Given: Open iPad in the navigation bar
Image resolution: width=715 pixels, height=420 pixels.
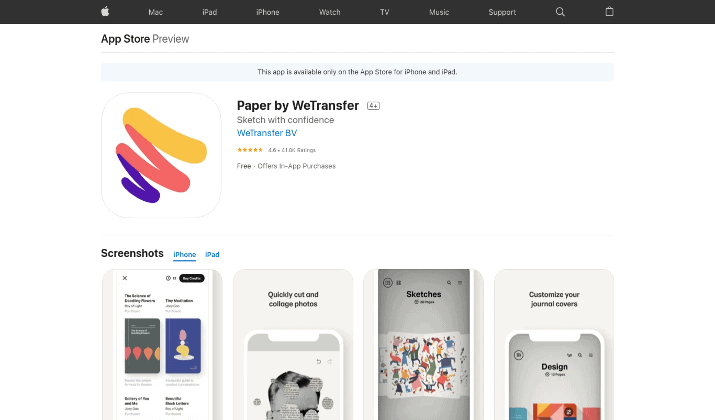Looking at the screenshot, I should [x=210, y=12].
